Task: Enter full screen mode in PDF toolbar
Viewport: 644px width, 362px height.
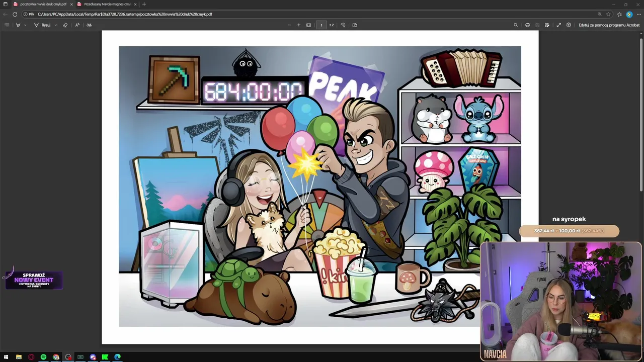Action: tap(558, 25)
